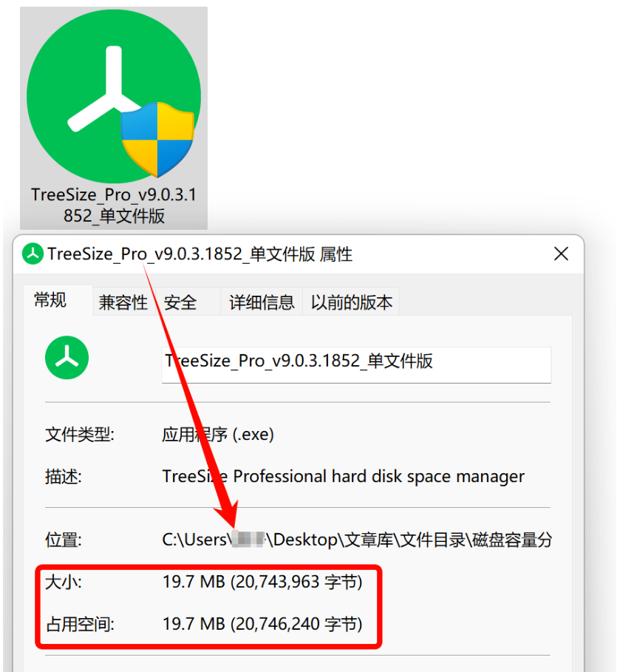The width and height of the screenshot is (620, 672).
Task: Switch to the 详细信息 tab
Action: click(x=262, y=302)
